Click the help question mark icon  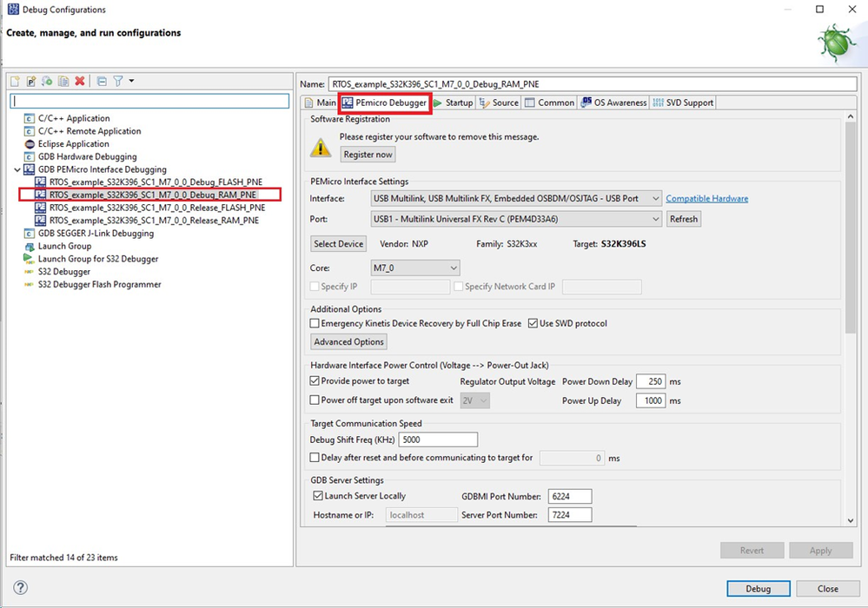point(21,587)
